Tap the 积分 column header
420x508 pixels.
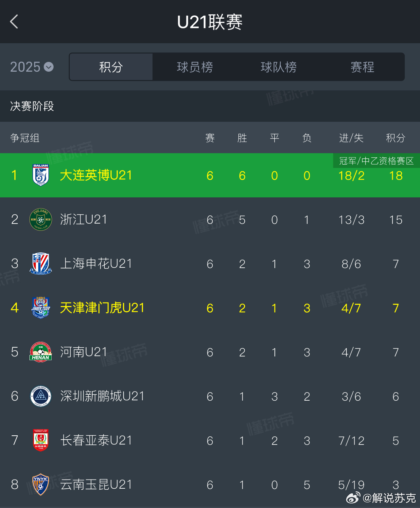(395, 138)
